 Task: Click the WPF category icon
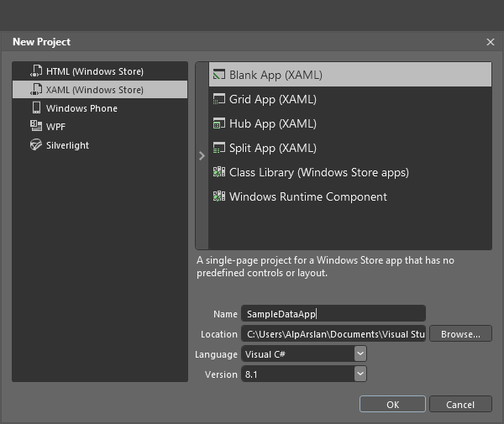click(36, 127)
